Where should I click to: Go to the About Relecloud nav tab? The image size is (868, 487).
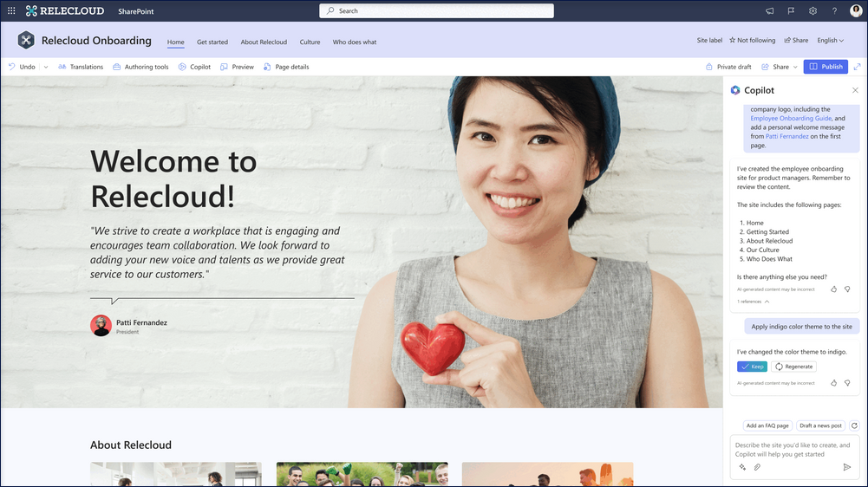tap(264, 42)
